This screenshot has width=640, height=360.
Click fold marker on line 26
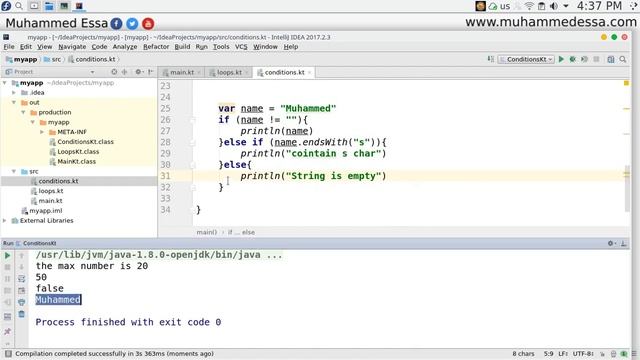[x=192, y=120]
